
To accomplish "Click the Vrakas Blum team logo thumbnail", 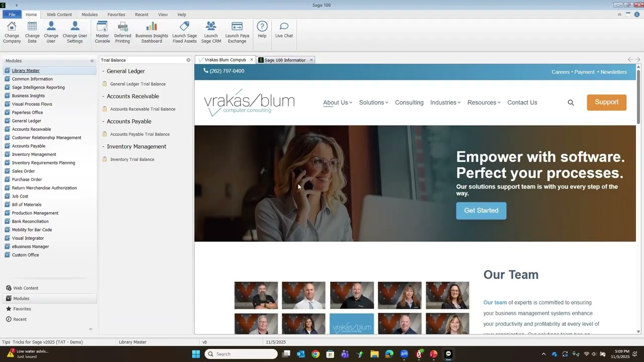I will [x=352, y=324].
